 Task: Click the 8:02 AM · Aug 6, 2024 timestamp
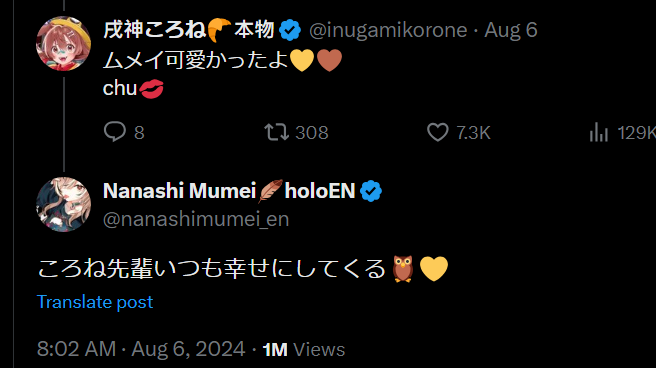pos(141,349)
